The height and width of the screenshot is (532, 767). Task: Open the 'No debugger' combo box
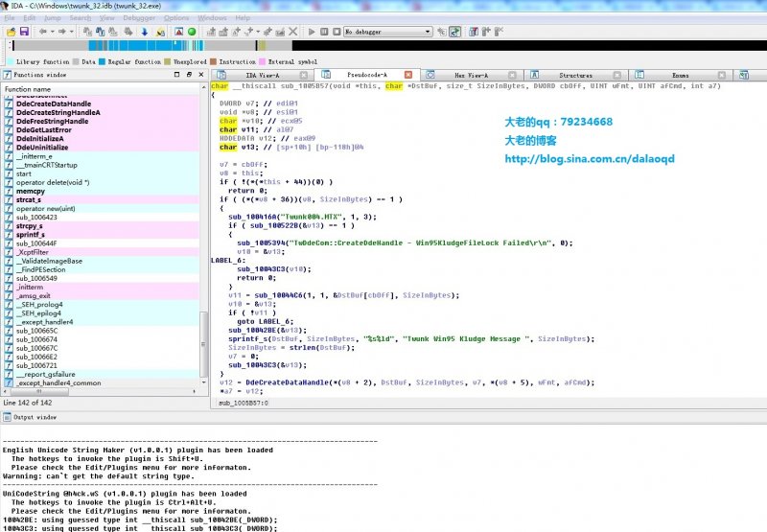388,32
